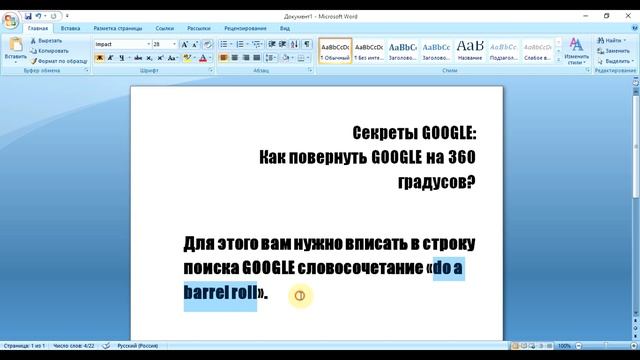
Task: Open Quick Access toolbar customize arrow
Action: tap(67, 16)
